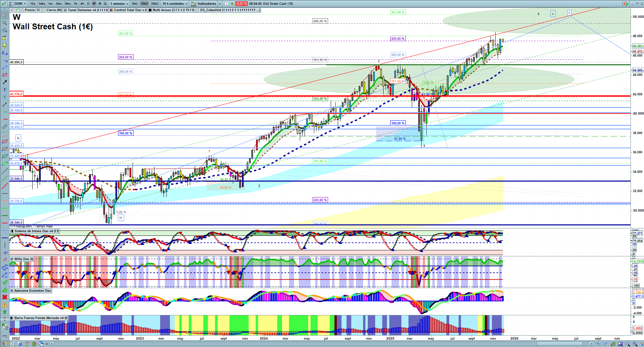Pick the red horizontal line tool
This screenshot has height=347, width=644.
[x=5, y=223]
